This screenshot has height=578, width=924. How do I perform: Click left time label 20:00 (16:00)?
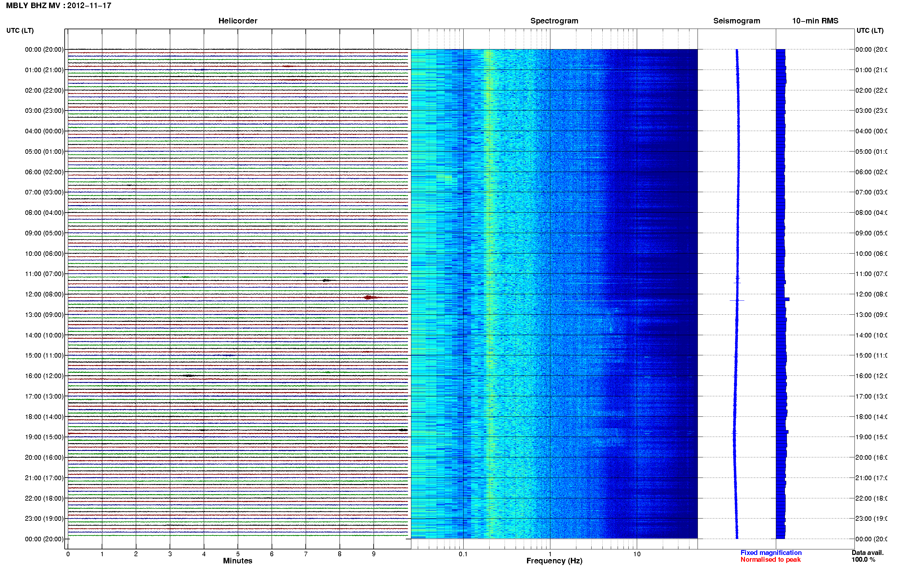tap(44, 457)
